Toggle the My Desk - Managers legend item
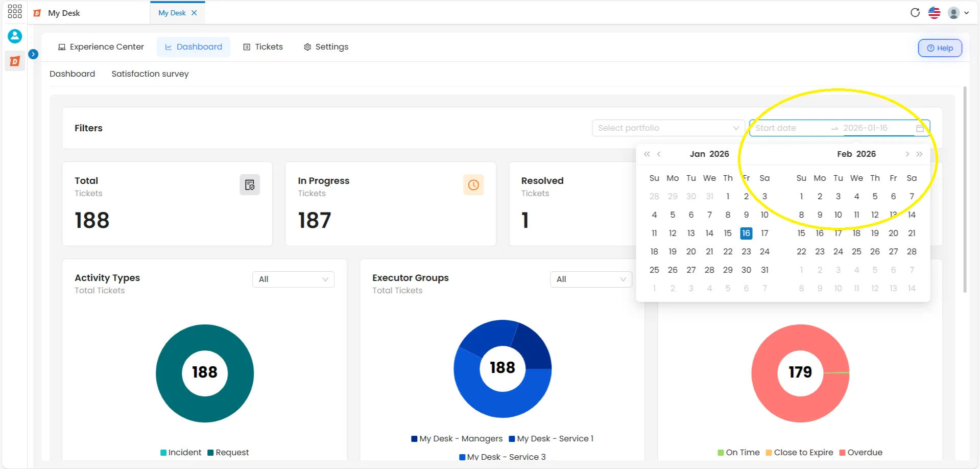Image resolution: width=980 pixels, height=469 pixels. [457, 439]
